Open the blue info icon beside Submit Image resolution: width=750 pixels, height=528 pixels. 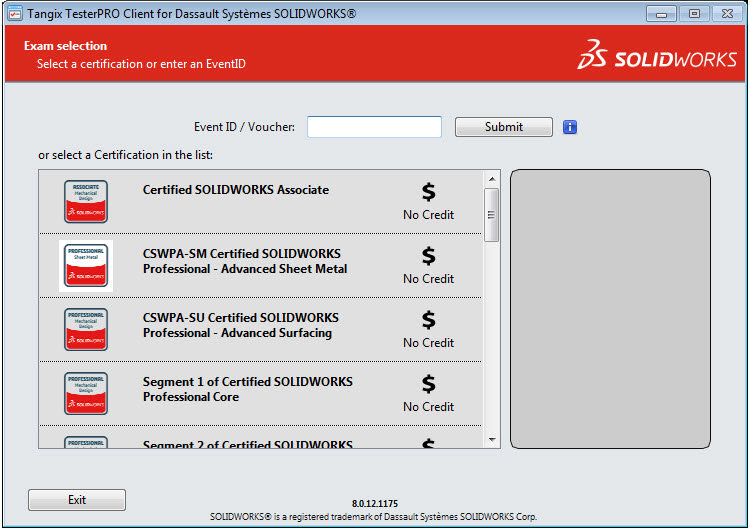(570, 127)
